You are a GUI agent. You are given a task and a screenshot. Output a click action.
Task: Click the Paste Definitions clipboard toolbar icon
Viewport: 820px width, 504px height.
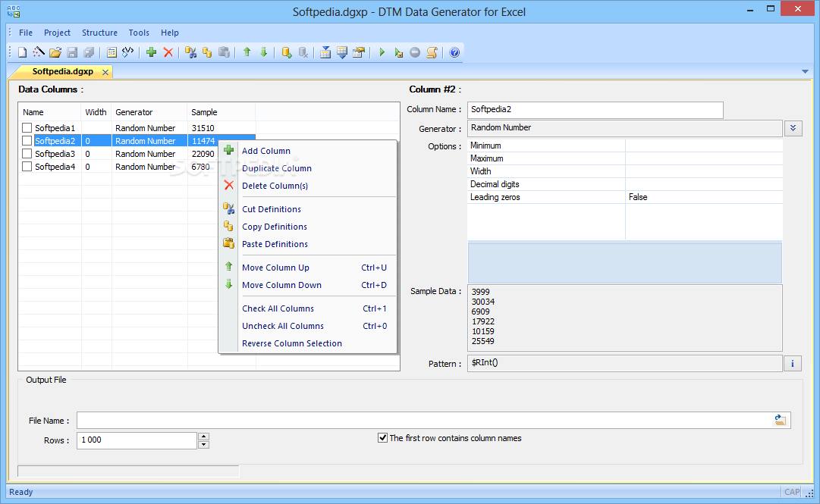point(224,52)
